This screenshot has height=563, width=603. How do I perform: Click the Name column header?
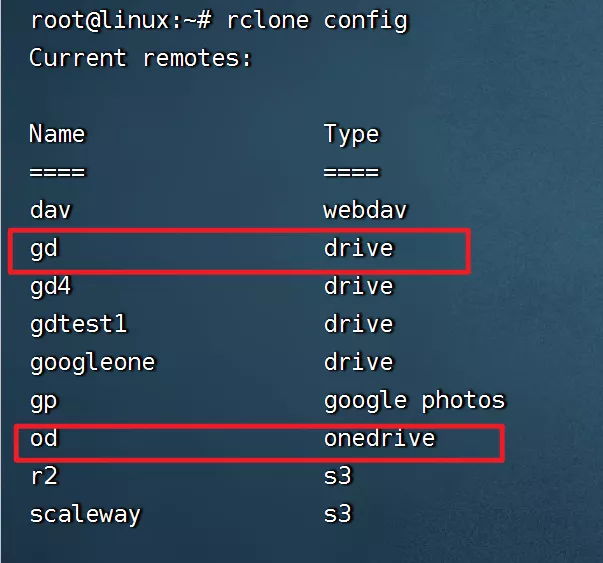click(57, 134)
